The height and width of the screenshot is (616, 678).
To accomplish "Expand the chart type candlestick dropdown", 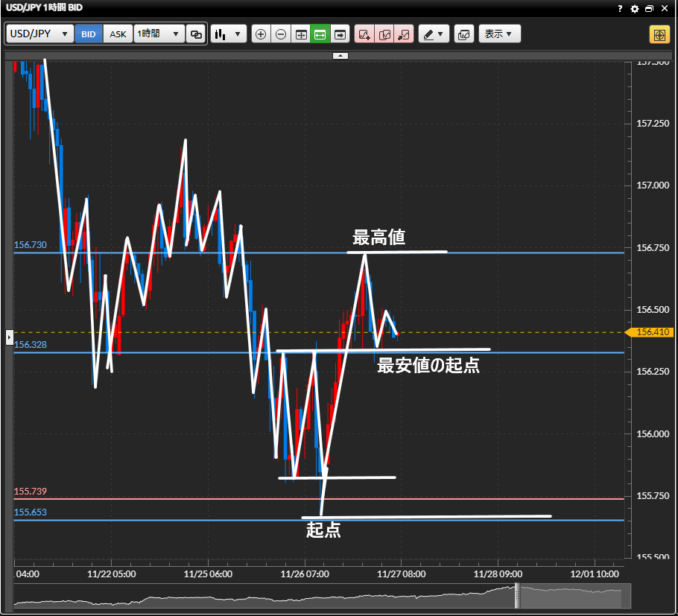I will (x=228, y=34).
